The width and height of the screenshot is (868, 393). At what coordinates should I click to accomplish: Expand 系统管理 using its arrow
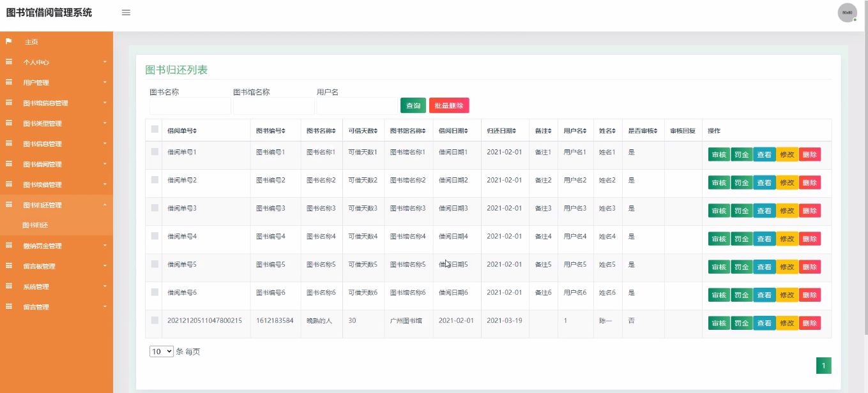(x=105, y=286)
